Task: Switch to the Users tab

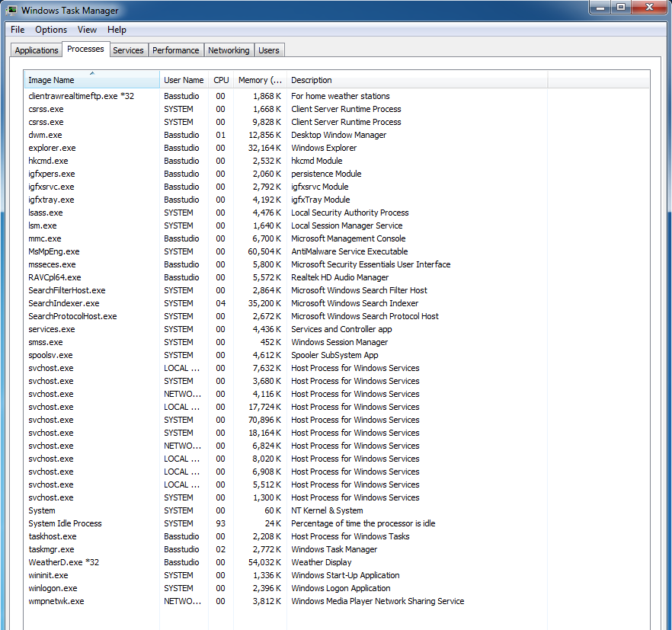Action: click(x=269, y=50)
